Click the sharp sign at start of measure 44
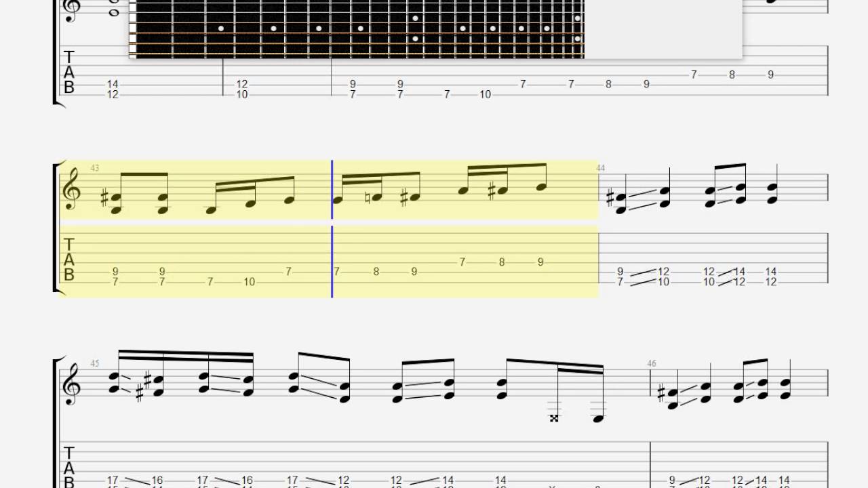This screenshot has width=868, height=488. 610,199
